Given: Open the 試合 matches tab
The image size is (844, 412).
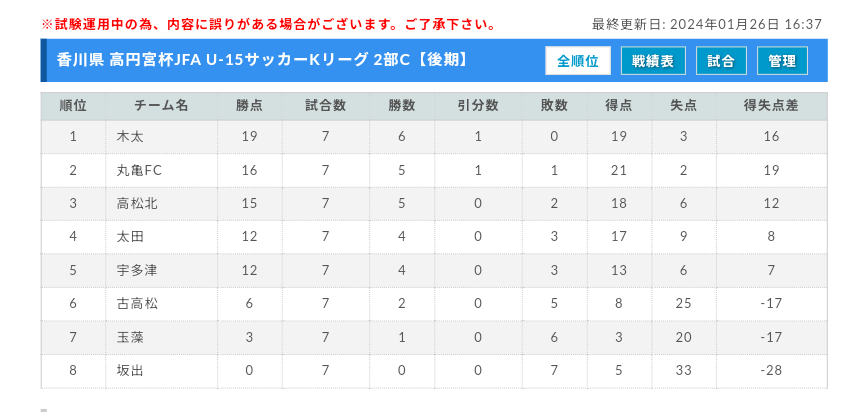Looking at the screenshot, I should coord(720,61).
